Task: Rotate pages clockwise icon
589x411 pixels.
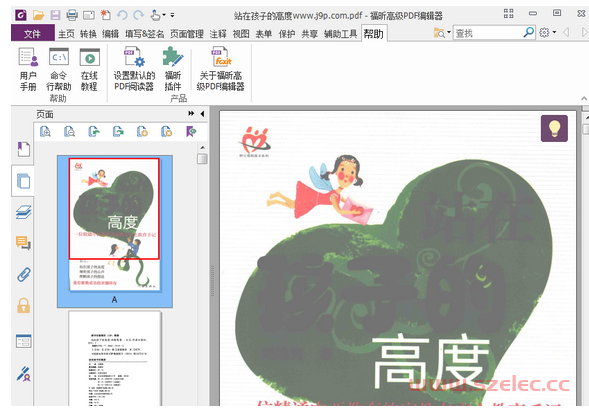Action: click(x=118, y=131)
